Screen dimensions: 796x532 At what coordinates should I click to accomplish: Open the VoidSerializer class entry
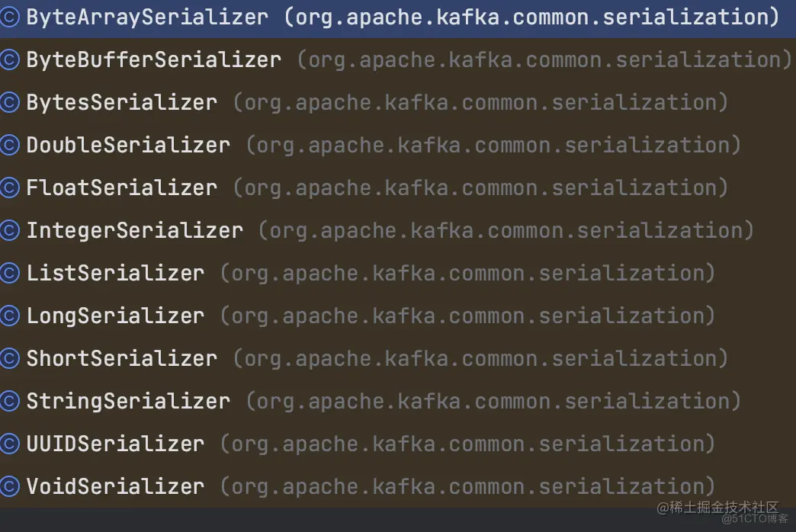[398, 486]
